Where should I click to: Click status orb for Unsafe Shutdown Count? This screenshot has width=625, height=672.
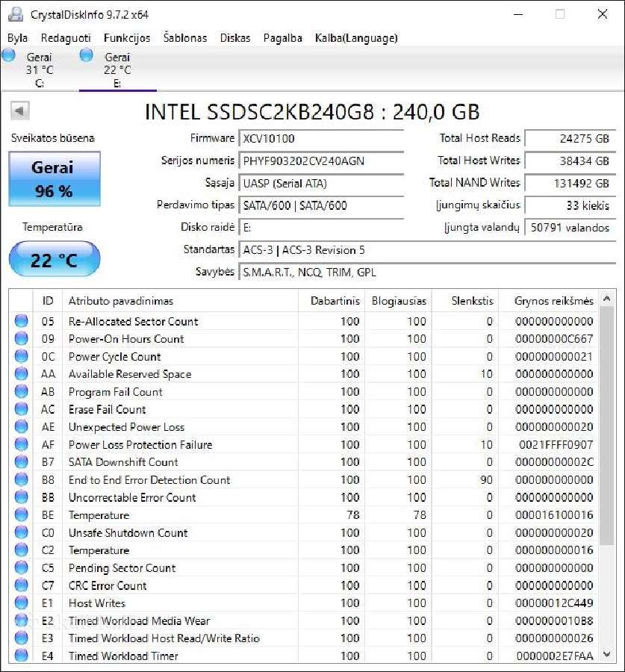21,532
